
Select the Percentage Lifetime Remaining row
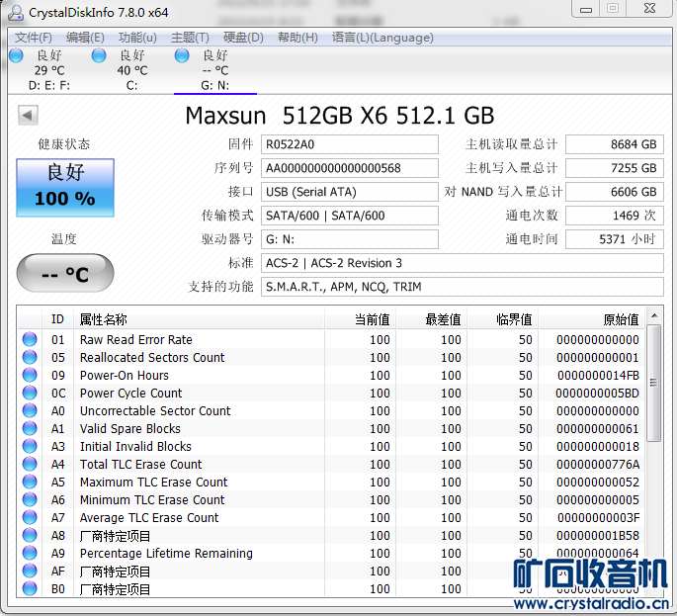click(331, 553)
